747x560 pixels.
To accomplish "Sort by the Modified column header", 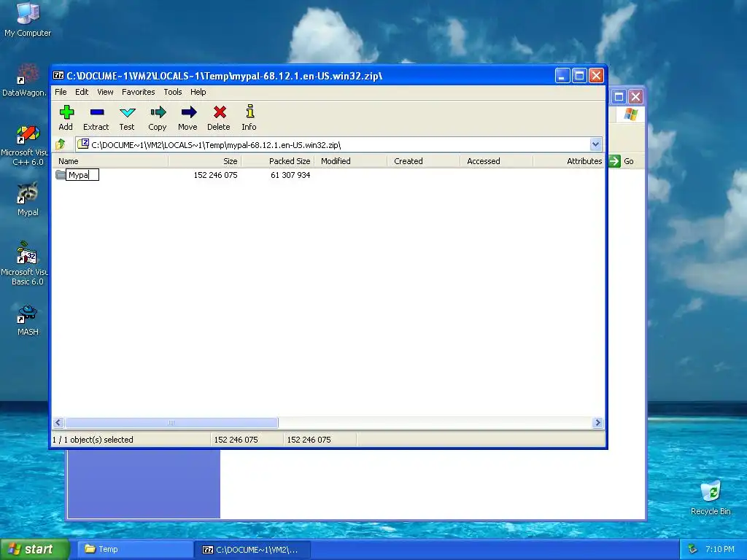I will click(351, 161).
